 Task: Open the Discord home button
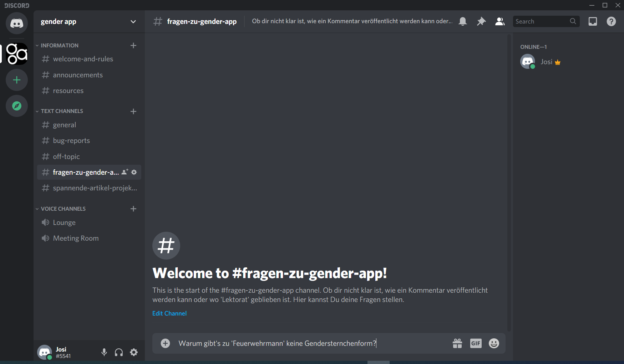(16, 23)
